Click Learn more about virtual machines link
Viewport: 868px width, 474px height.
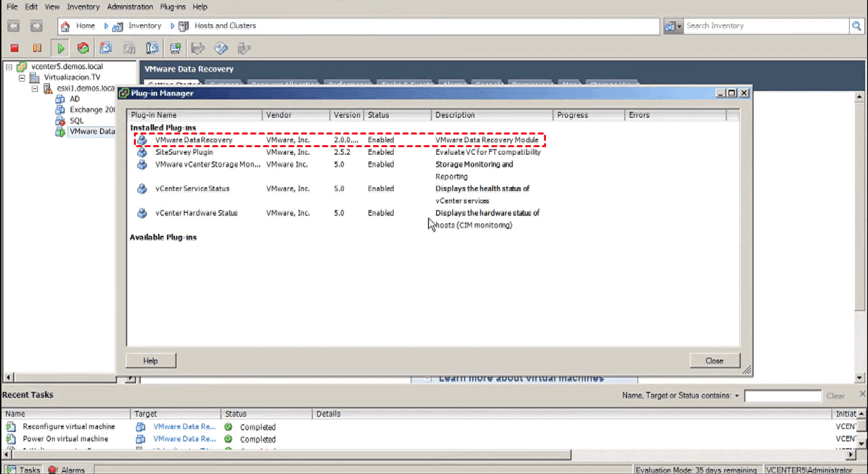pos(521,378)
